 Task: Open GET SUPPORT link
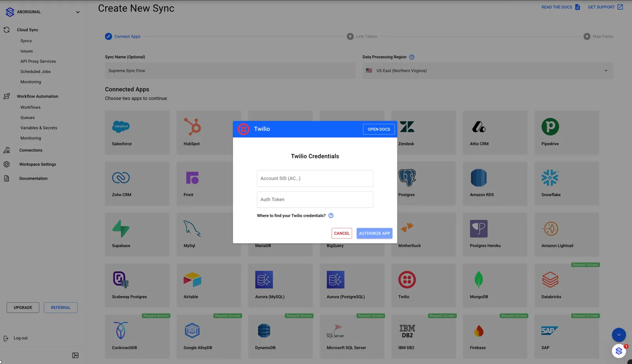(605, 7)
